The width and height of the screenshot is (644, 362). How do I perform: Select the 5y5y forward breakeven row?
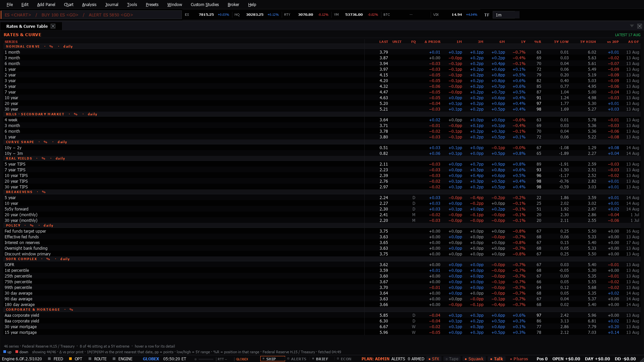(x=322, y=209)
